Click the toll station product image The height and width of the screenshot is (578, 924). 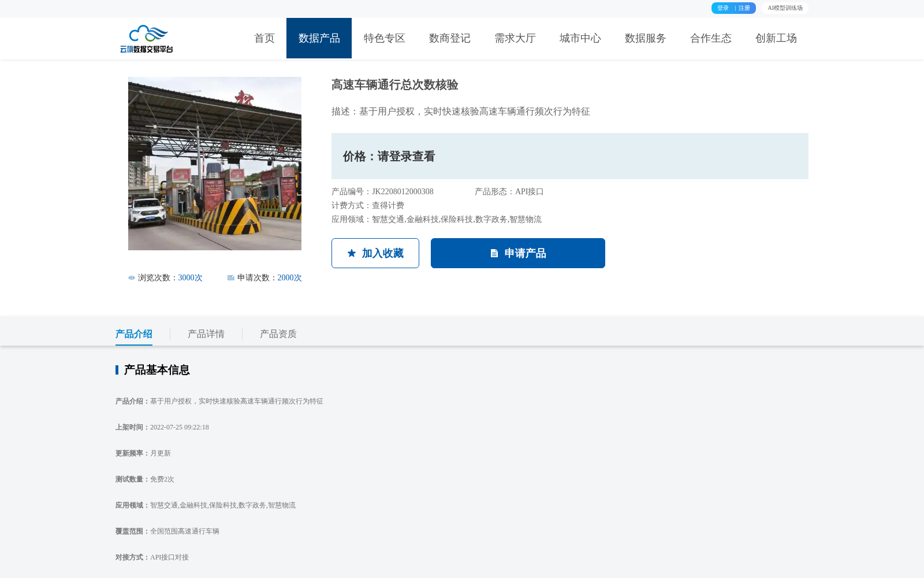[x=215, y=164]
